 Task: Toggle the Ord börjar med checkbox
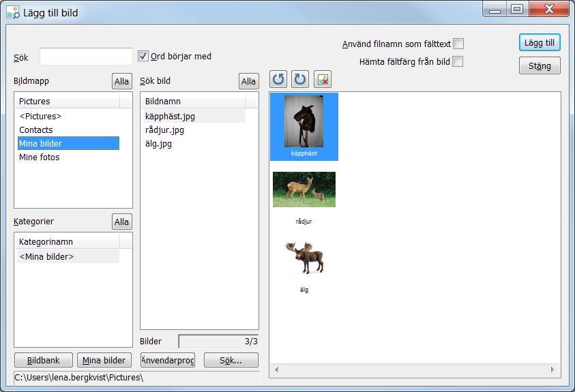pos(143,56)
